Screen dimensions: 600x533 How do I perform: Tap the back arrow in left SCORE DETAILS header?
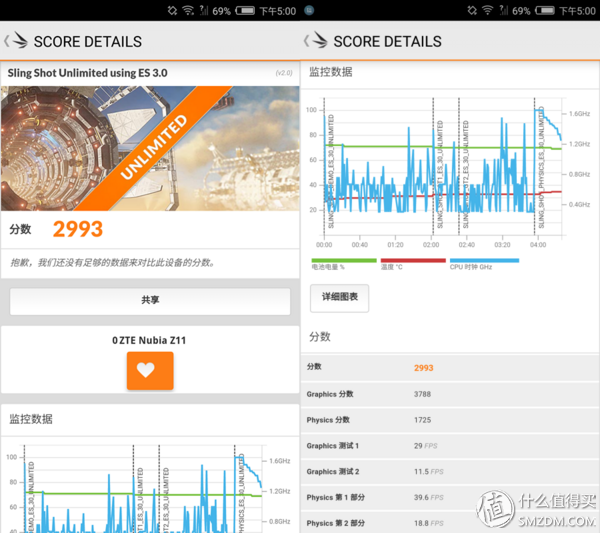[7, 41]
